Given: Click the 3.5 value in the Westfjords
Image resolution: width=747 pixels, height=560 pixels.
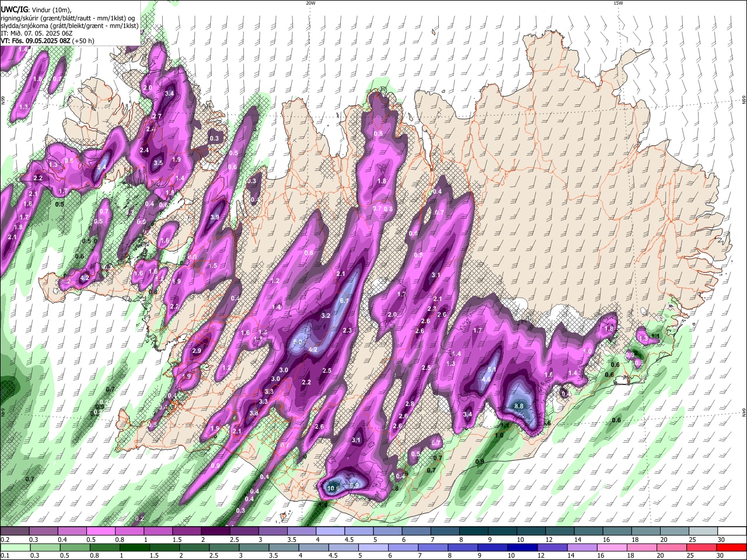Looking at the screenshot, I should [158, 163].
